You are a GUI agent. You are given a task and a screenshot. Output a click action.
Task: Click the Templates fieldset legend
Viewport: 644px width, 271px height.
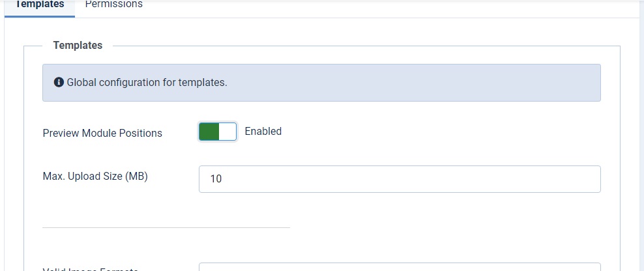tap(78, 45)
